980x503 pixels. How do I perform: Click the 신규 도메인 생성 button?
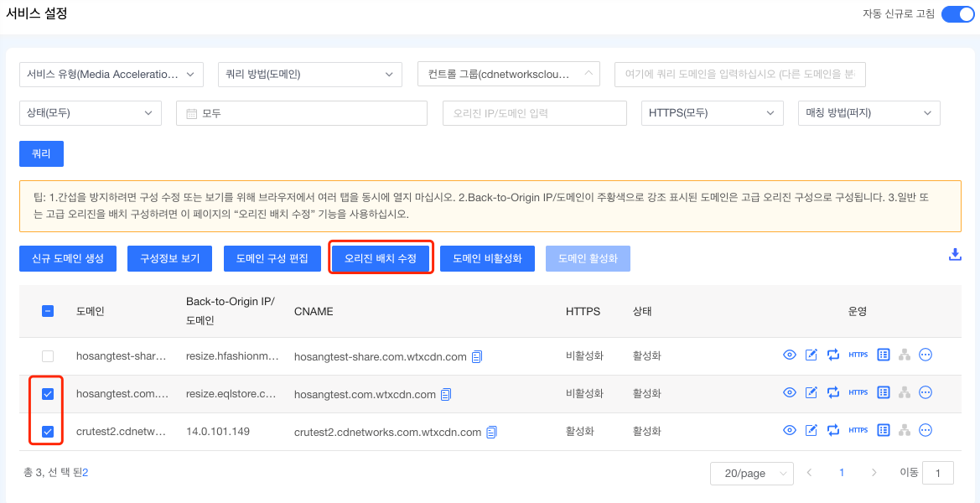[67, 258]
